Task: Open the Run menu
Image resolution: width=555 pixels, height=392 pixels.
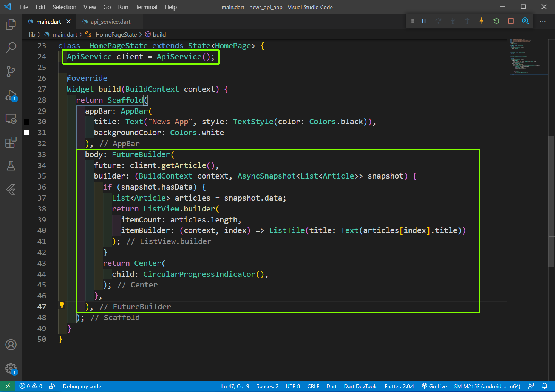Action: tap(123, 7)
